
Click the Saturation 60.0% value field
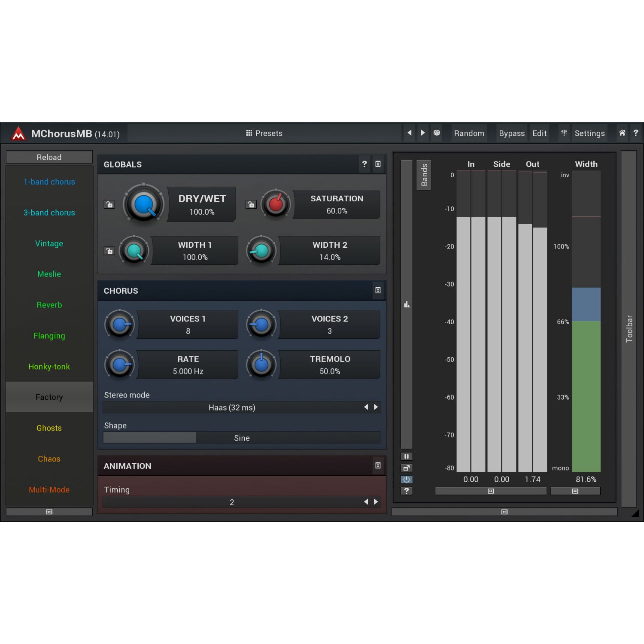click(337, 211)
